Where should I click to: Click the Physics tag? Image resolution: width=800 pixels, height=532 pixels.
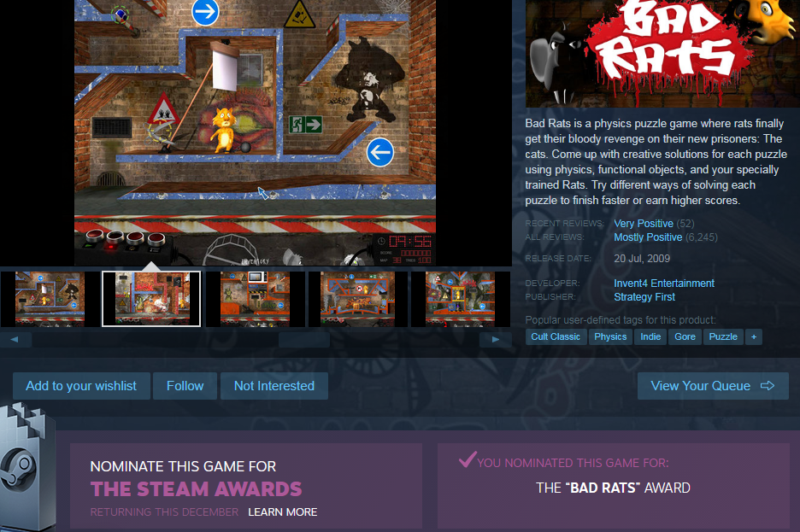click(x=610, y=336)
